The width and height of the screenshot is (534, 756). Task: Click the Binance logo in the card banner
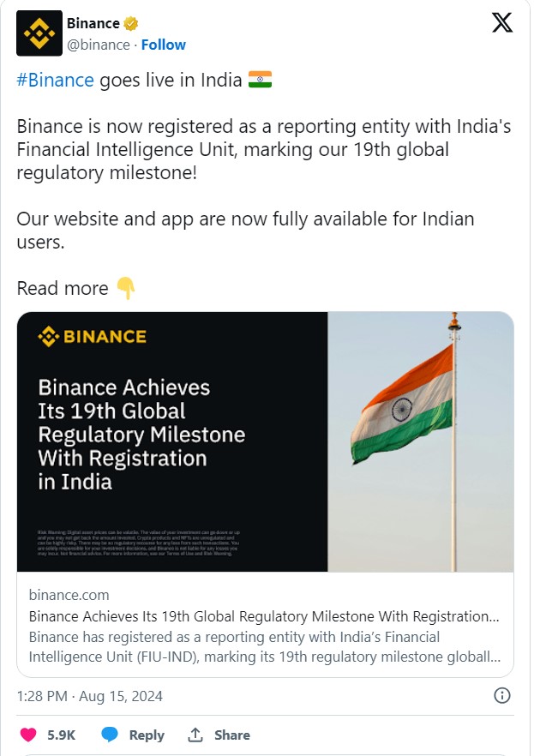click(x=92, y=337)
